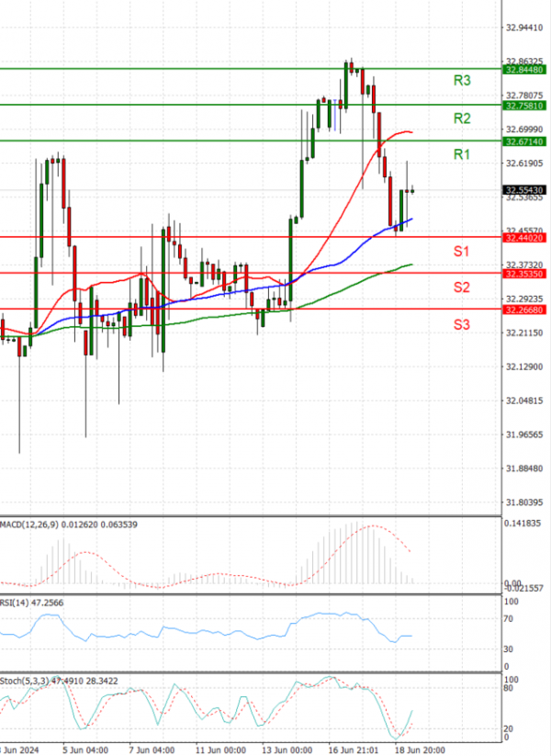Click the S2 support label
The width and height of the screenshot is (551, 756).
(x=461, y=288)
